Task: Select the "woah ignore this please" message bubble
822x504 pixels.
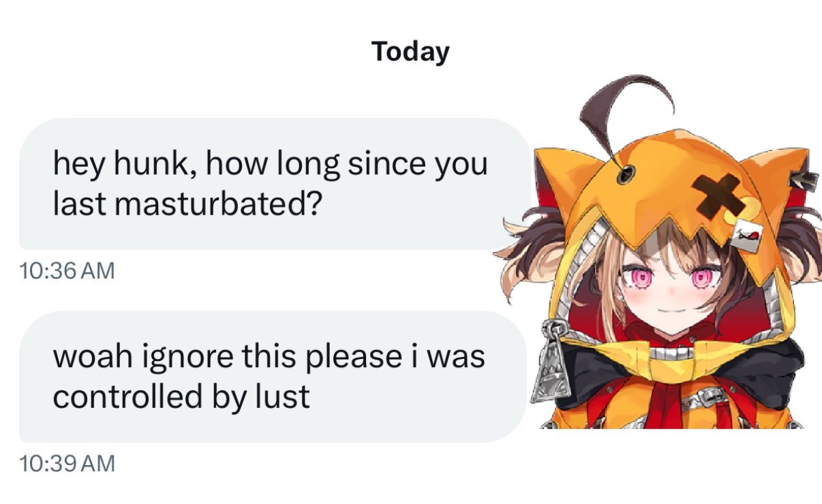Action: [273, 377]
